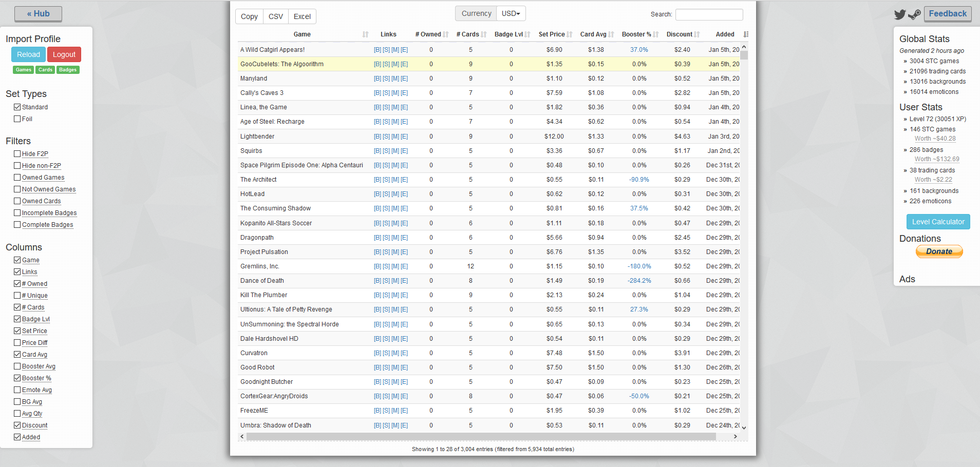Click the Worth ~$40.28 games value
Screen dimensions: 980x467
pyautogui.click(x=935, y=139)
